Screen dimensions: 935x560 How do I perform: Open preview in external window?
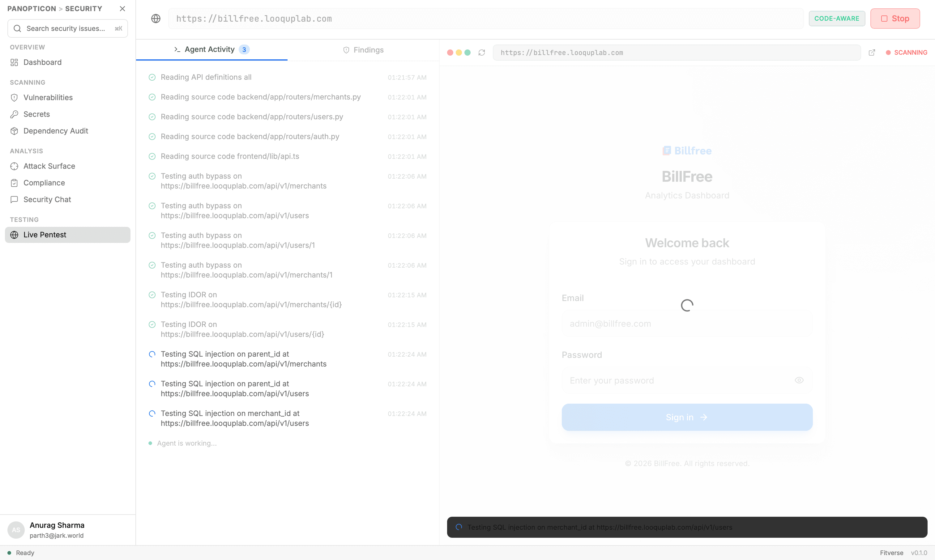[x=872, y=53]
